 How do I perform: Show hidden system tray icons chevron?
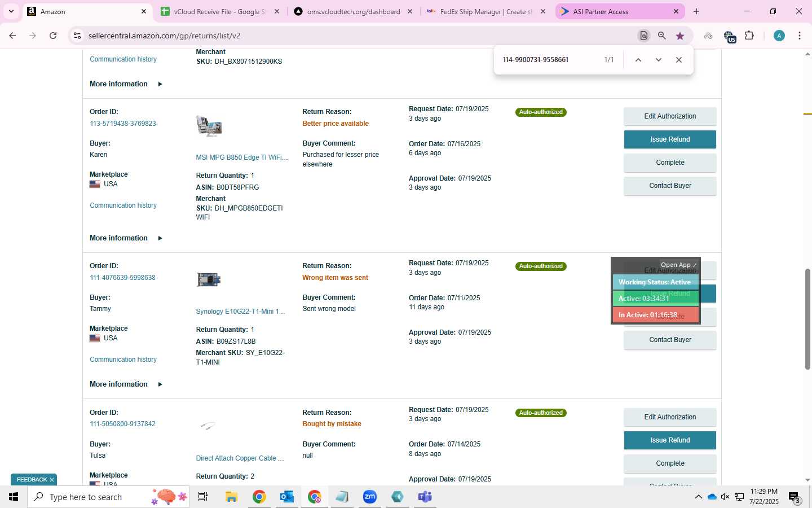click(x=698, y=497)
